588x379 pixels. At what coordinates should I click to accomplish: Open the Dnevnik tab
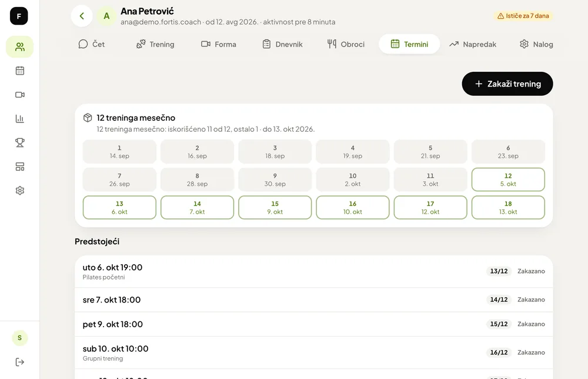pos(282,44)
